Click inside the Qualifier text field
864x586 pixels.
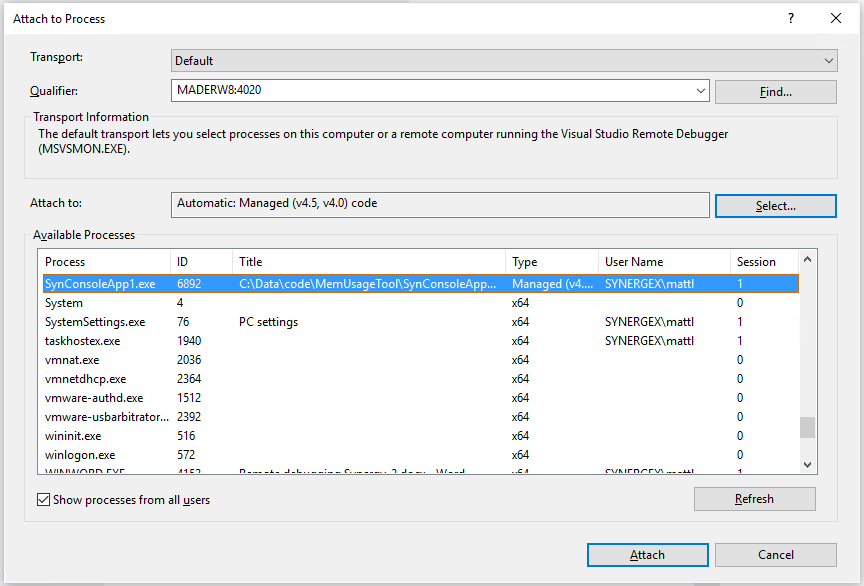pos(430,91)
